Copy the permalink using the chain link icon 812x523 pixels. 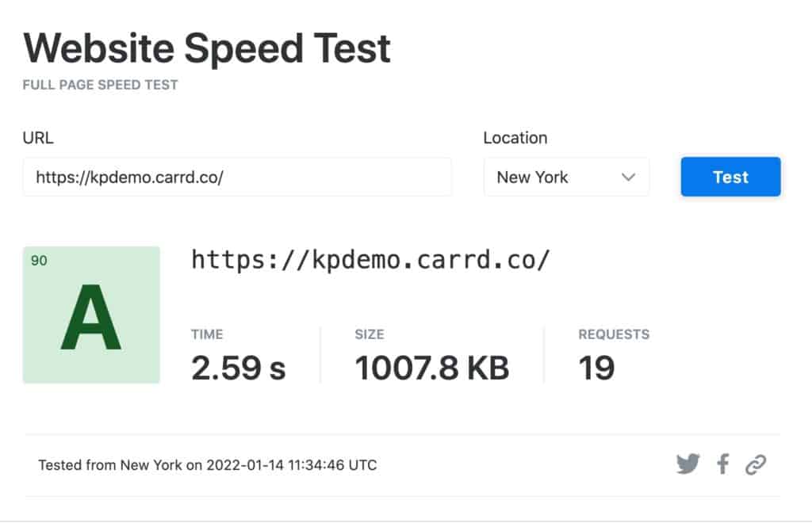coord(757,465)
